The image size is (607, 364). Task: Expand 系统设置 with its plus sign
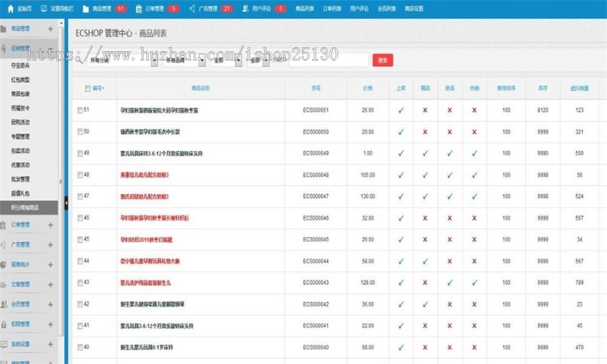click(x=51, y=344)
